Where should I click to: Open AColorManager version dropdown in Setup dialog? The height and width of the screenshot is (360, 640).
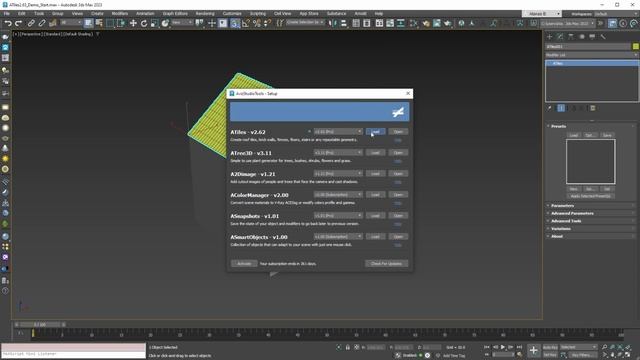(338, 195)
